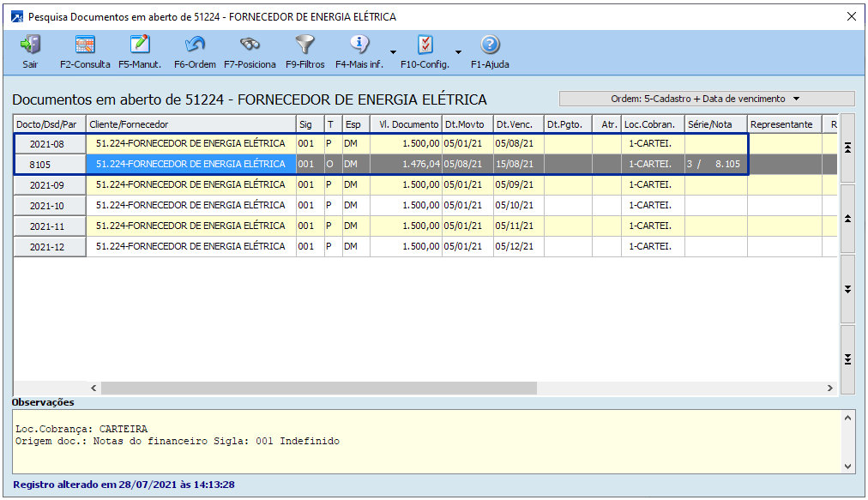Select document row 2021-09
This screenshot has height=500, width=868.
tap(50, 185)
